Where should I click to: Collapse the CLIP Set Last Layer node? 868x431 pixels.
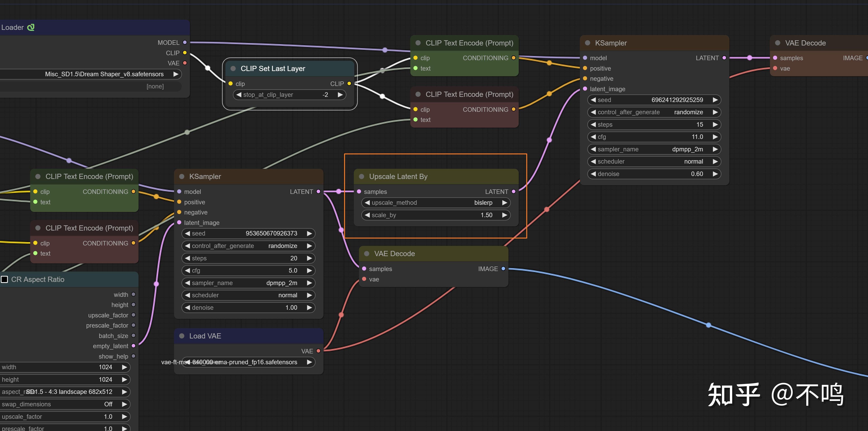[233, 69]
